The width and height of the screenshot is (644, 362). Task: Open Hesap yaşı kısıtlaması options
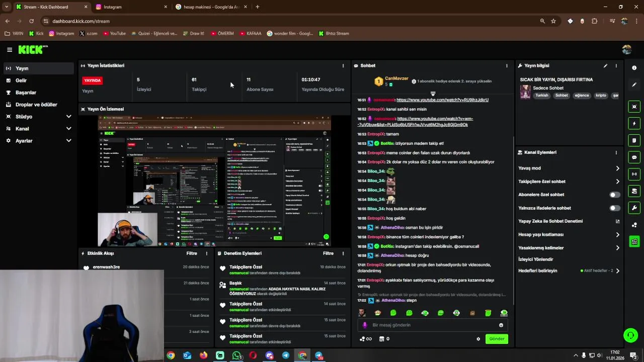569,234
